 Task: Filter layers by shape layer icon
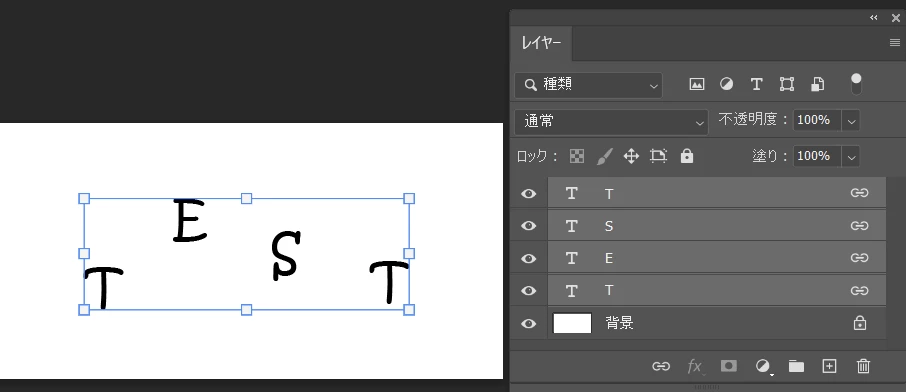click(x=786, y=84)
